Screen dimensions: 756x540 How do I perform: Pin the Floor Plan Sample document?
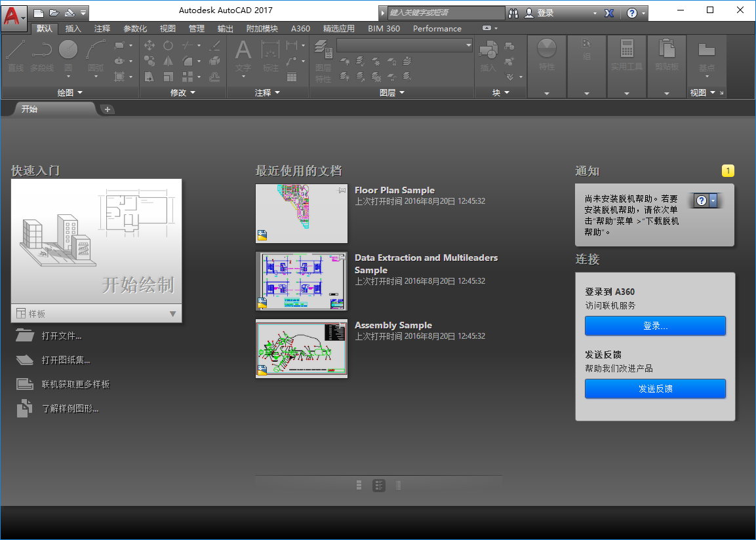click(342, 190)
